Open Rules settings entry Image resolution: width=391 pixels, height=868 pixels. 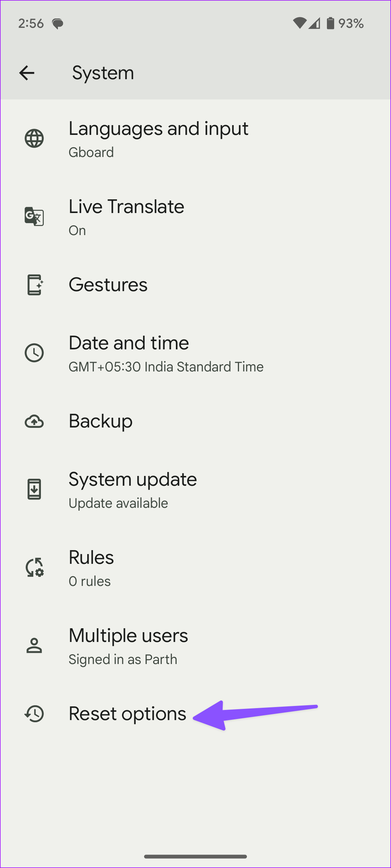tap(91, 568)
